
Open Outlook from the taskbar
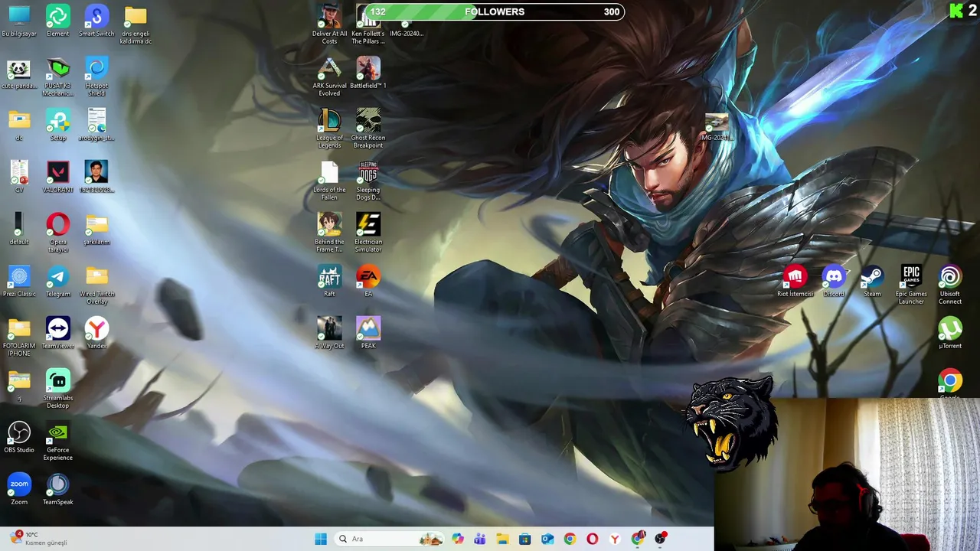[x=547, y=539]
